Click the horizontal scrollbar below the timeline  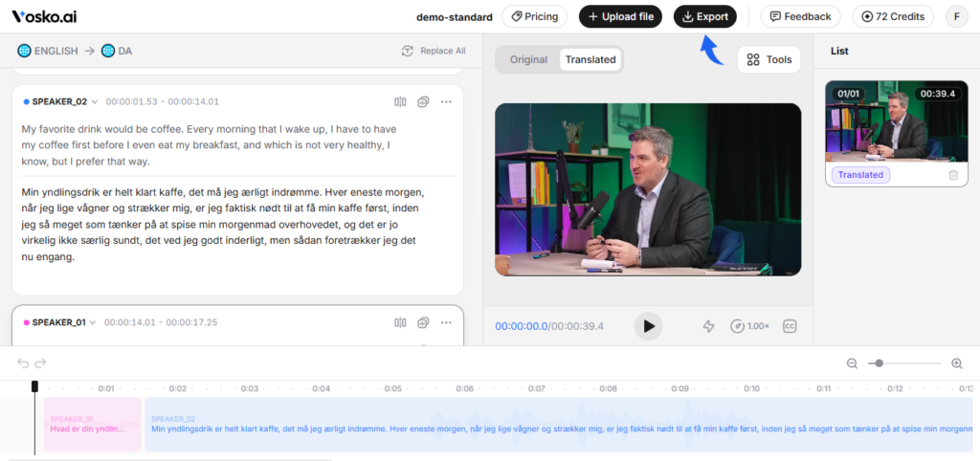tap(170, 459)
